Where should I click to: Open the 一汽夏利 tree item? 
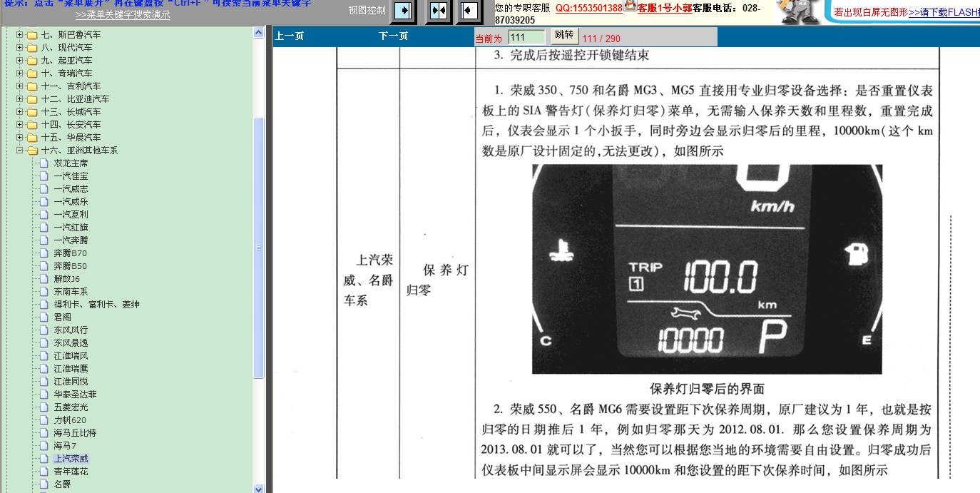pos(71,215)
